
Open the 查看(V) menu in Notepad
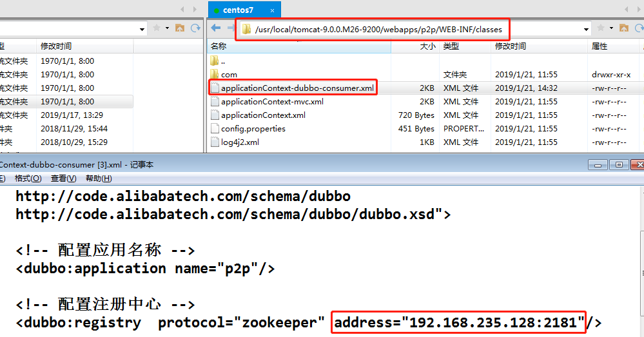pos(63,178)
